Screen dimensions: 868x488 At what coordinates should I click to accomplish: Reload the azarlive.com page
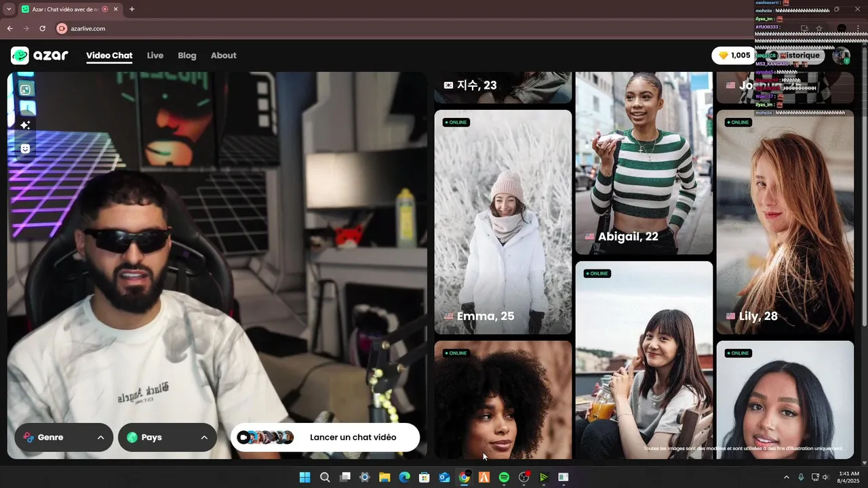point(42,28)
